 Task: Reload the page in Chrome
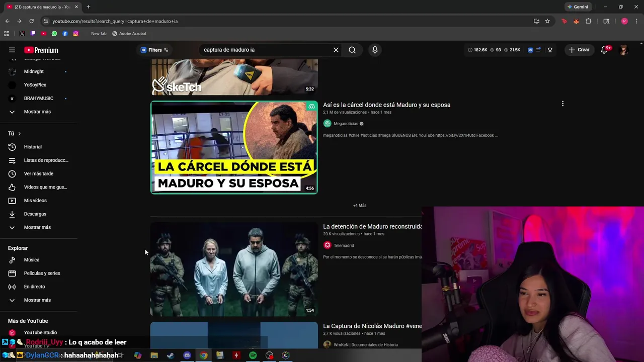point(31,21)
